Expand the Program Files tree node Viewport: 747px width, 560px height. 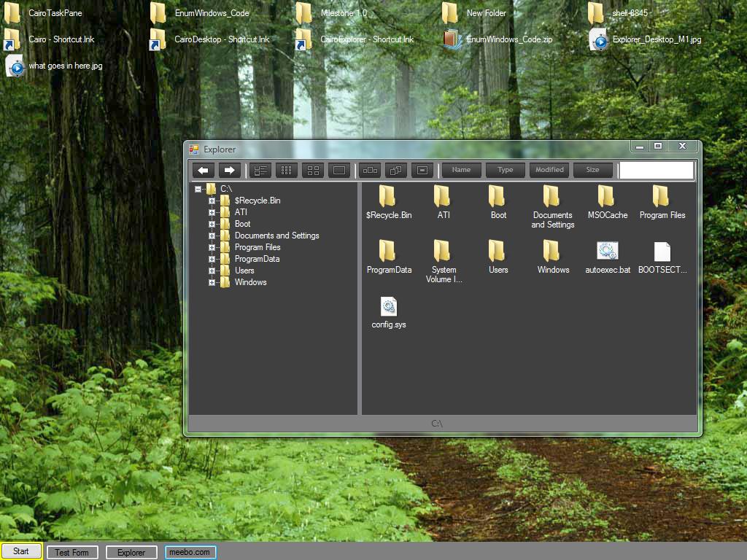pyautogui.click(x=212, y=247)
